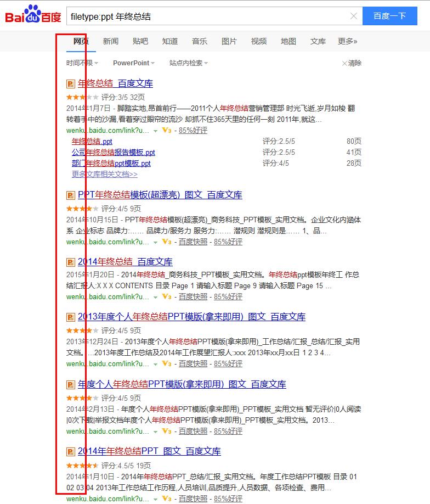Viewport: 430px width, 504px height.
Task: Open 年度个人年终总结PPT模版(拿来即用) result
Action: pos(182,384)
